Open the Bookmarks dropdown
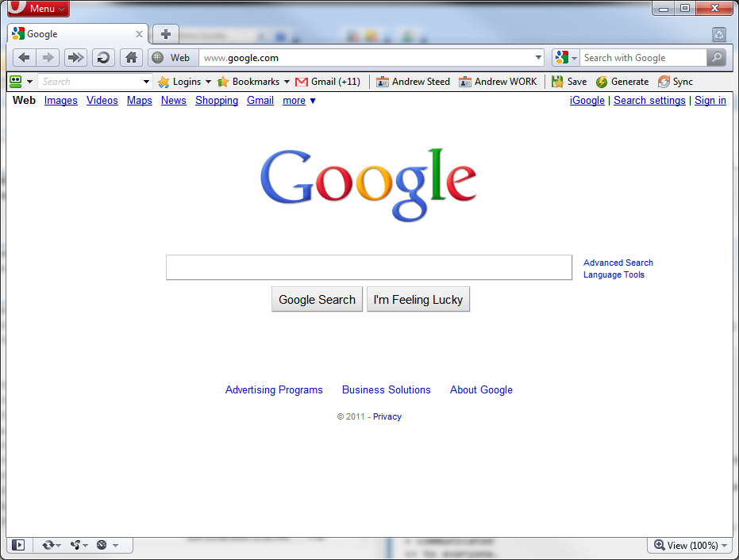The height and width of the screenshot is (560, 739). 253,82
